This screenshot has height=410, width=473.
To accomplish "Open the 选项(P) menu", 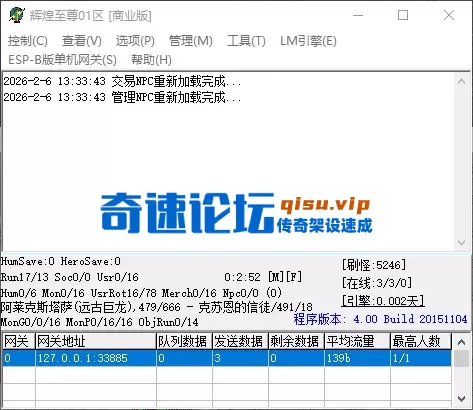I will [135, 41].
